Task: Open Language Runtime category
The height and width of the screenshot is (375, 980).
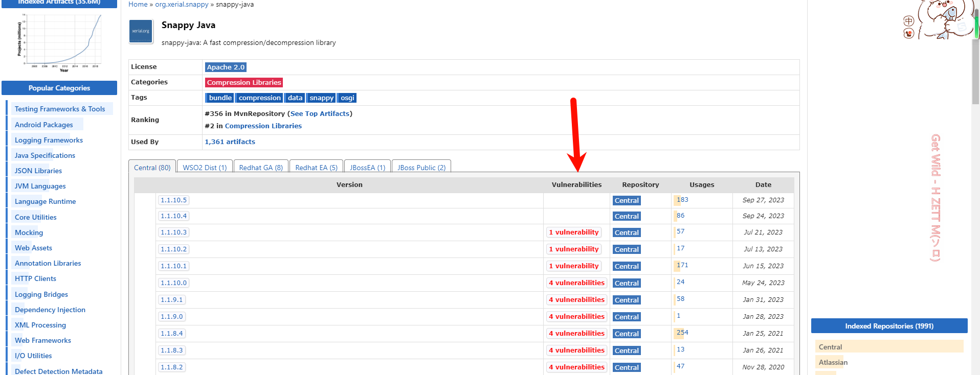Action: (45, 201)
